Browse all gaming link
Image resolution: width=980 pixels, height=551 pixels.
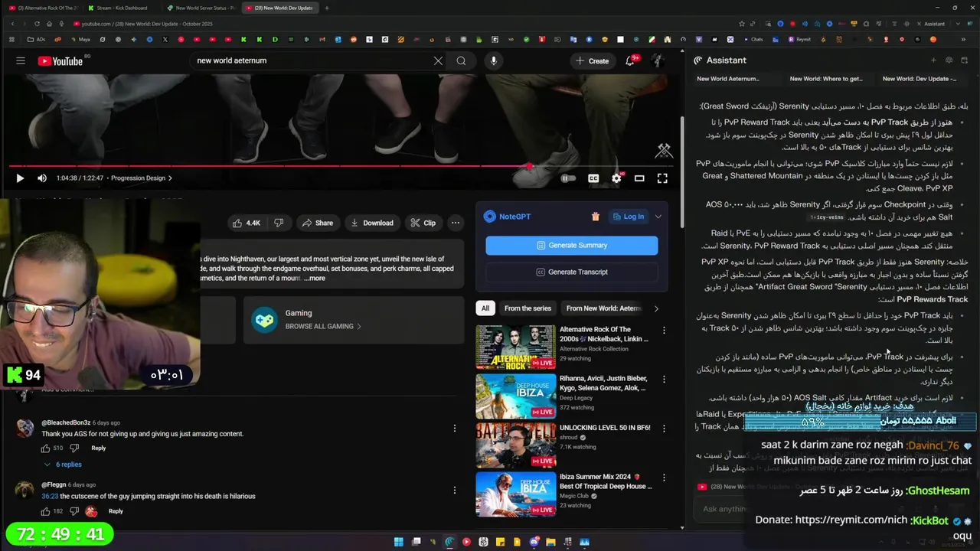coord(323,326)
